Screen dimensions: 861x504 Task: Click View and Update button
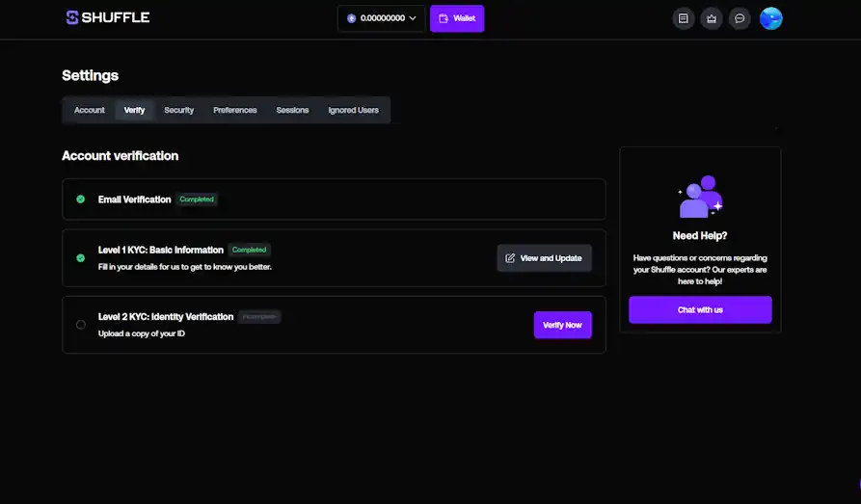[544, 258]
